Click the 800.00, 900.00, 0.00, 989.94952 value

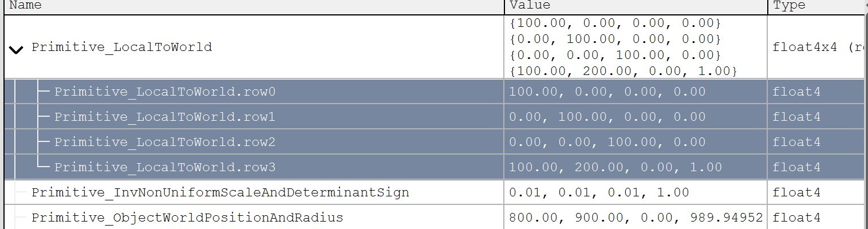pyautogui.click(x=636, y=218)
